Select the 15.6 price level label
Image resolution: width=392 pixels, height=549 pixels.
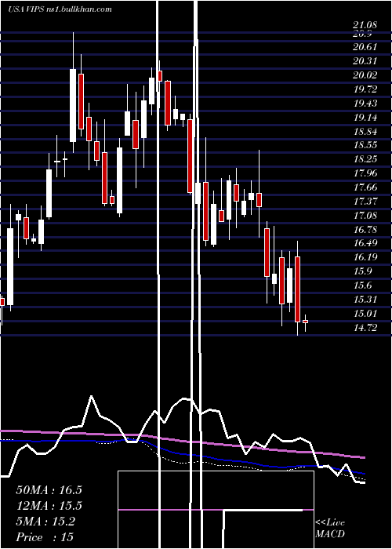[362, 285]
